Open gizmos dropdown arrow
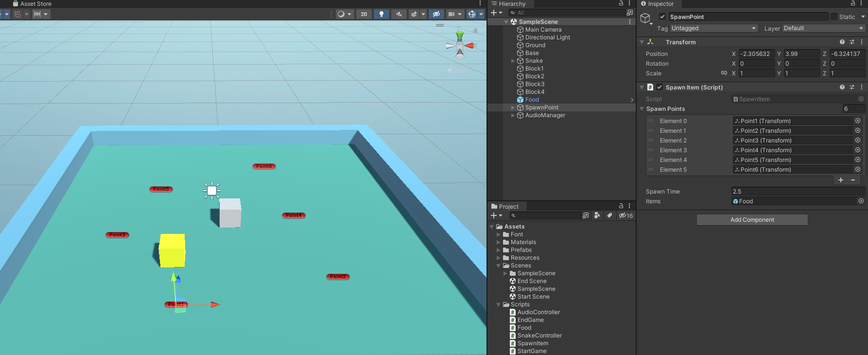The image size is (868, 355). point(481,14)
